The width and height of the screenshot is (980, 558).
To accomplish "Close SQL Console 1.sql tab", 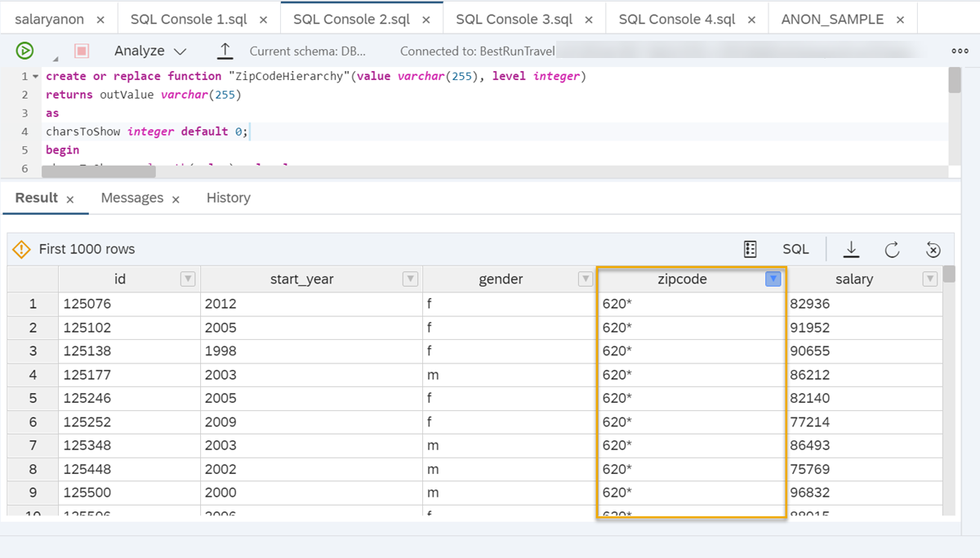I will point(263,20).
